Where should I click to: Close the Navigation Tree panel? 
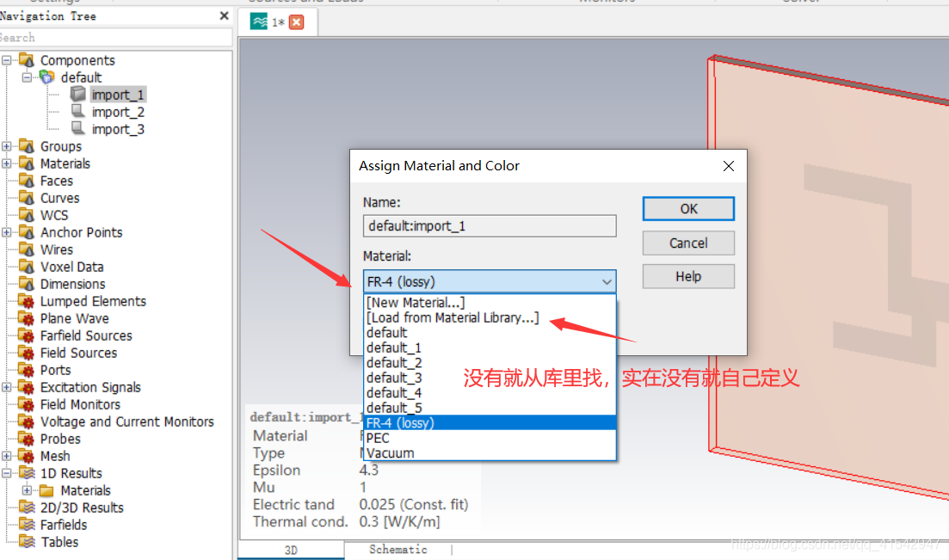224,15
